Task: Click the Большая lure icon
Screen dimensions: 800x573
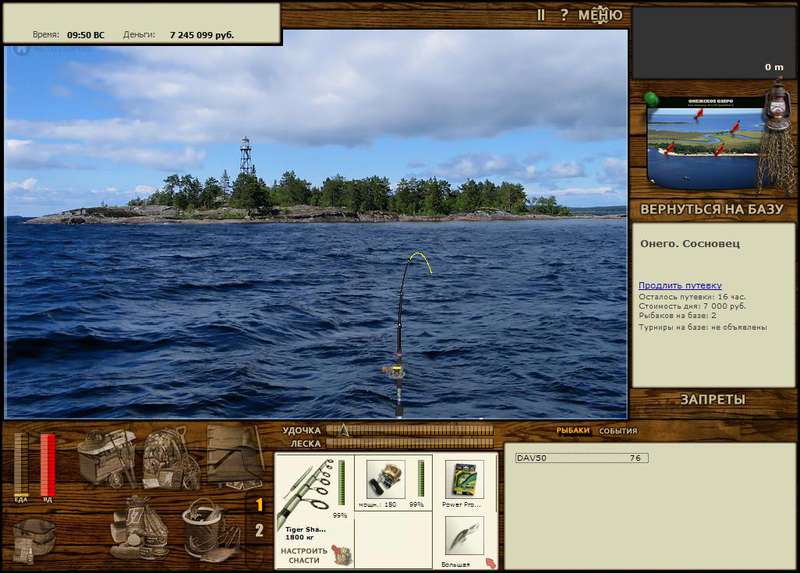Action: click(464, 536)
